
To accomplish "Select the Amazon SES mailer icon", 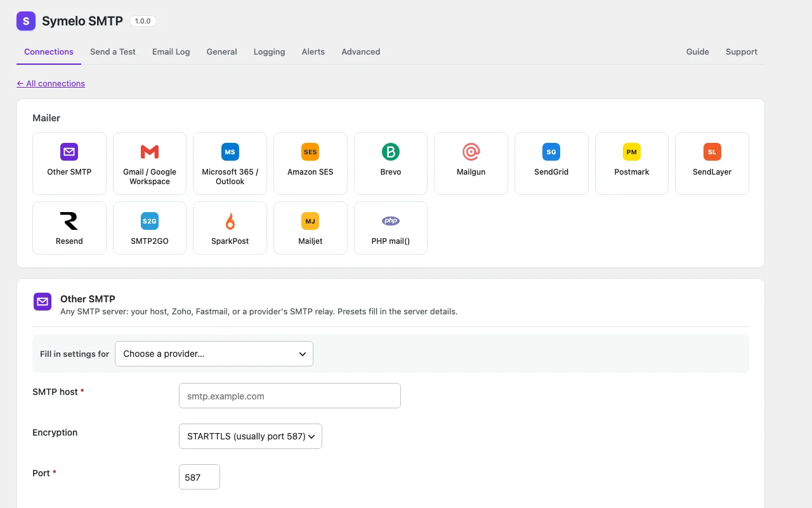I will click(x=310, y=152).
